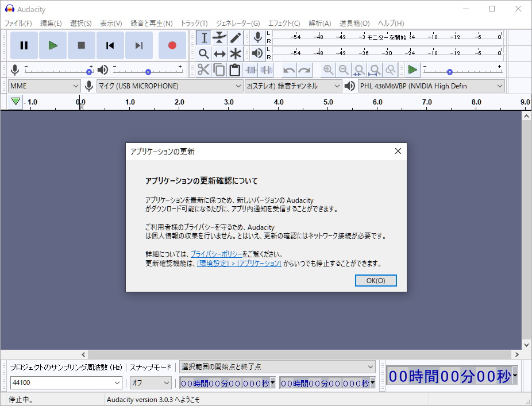This screenshot has height=406, width=532.
Task: Select the Envelope tool
Action: 219,37
